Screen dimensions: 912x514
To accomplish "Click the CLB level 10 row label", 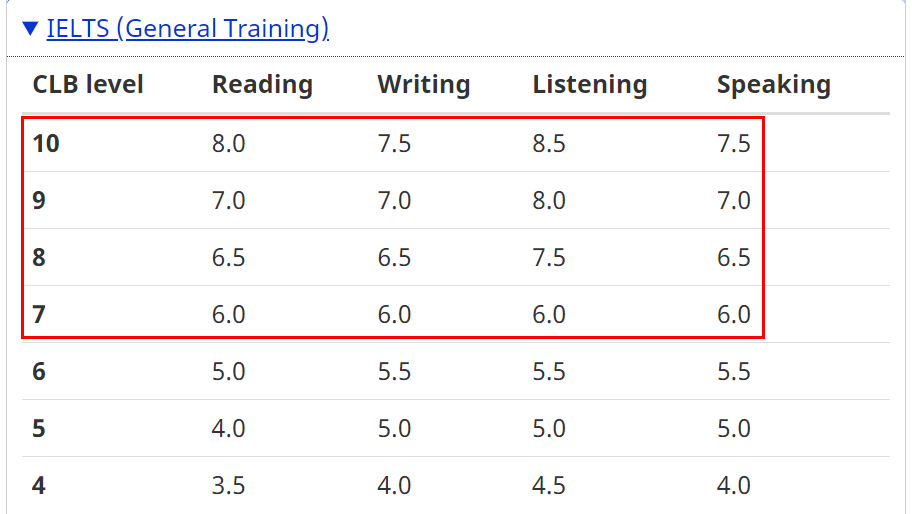I will coord(46,144).
